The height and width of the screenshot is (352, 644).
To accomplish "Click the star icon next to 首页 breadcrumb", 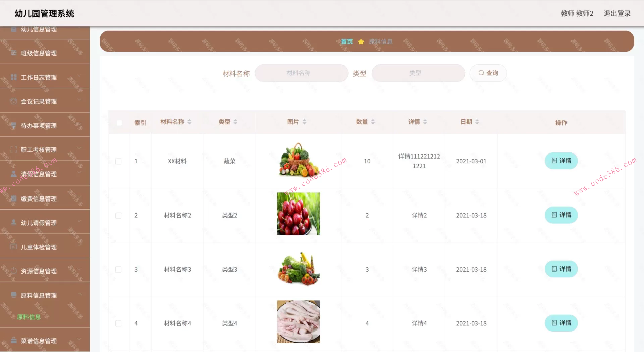I will click(361, 42).
